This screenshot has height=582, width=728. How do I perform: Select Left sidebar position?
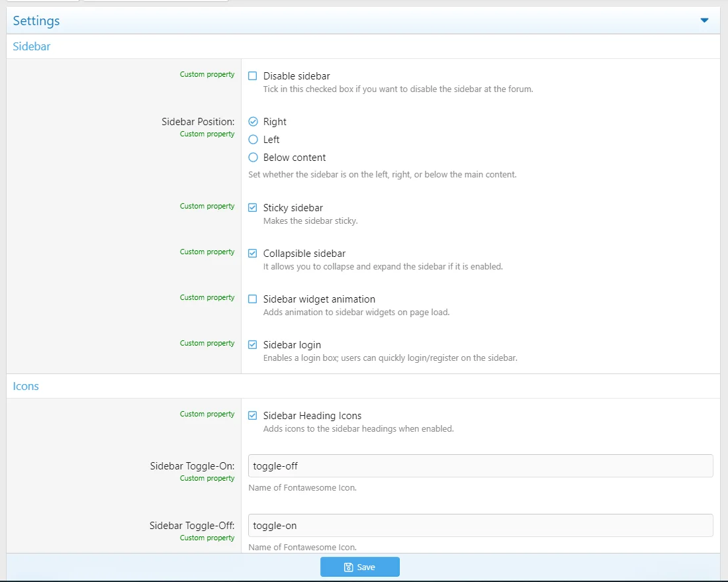[253, 140]
